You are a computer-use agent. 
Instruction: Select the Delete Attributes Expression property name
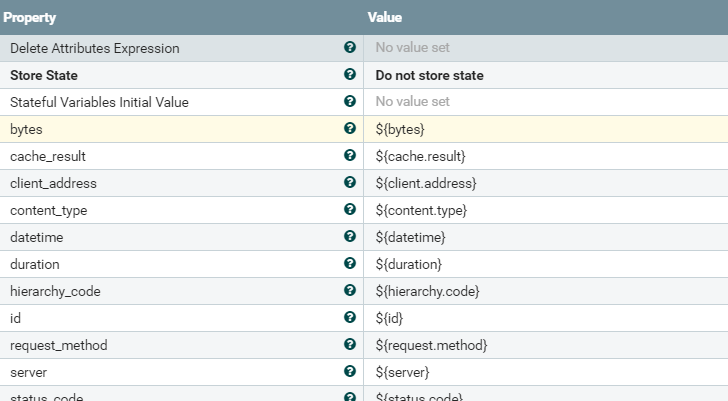point(95,48)
